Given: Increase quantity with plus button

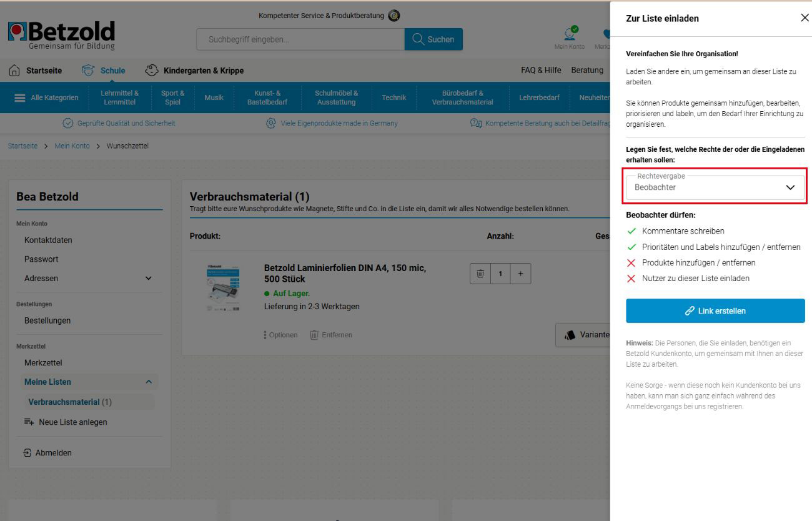Looking at the screenshot, I should [520, 274].
